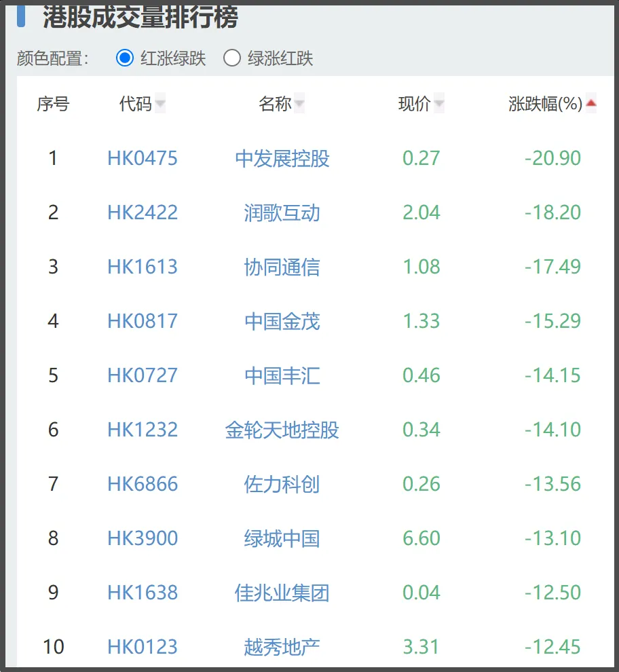
Task: Click the -15.29 change value
Action: (x=553, y=321)
